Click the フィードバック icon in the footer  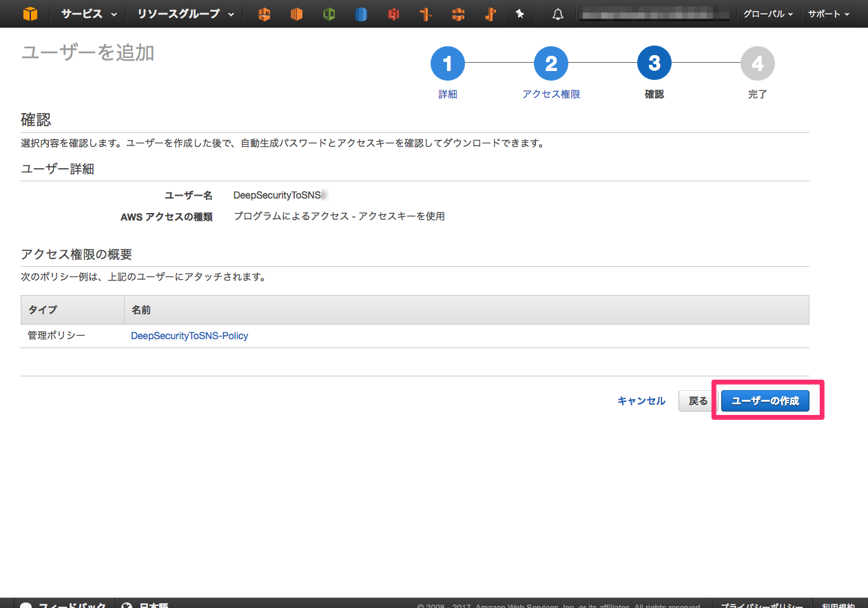point(25,605)
